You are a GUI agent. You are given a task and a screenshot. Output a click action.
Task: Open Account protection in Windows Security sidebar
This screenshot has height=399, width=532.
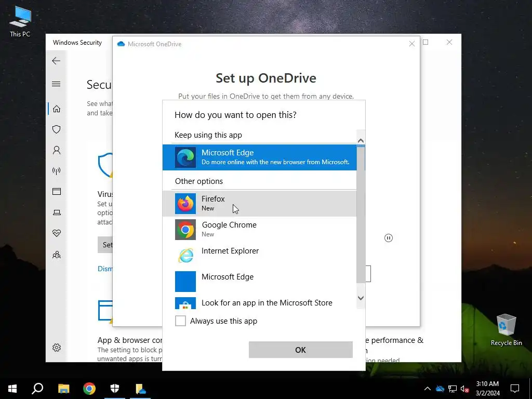[x=57, y=150]
